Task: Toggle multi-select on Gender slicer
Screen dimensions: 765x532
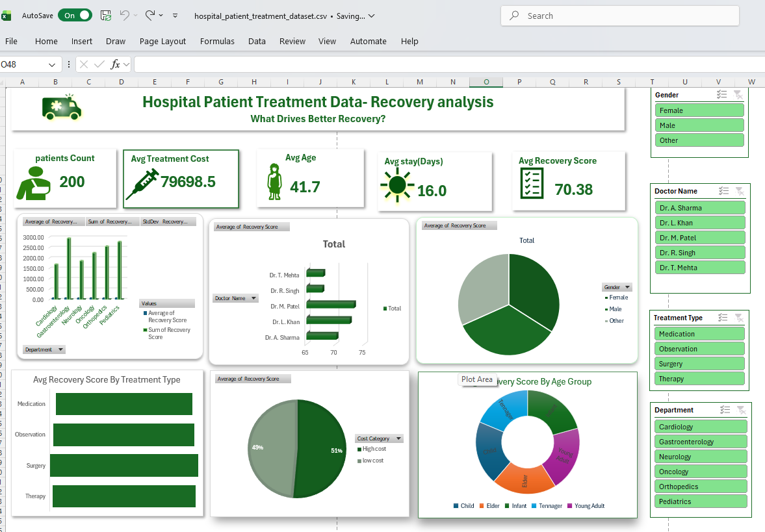Action: (x=722, y=95)
